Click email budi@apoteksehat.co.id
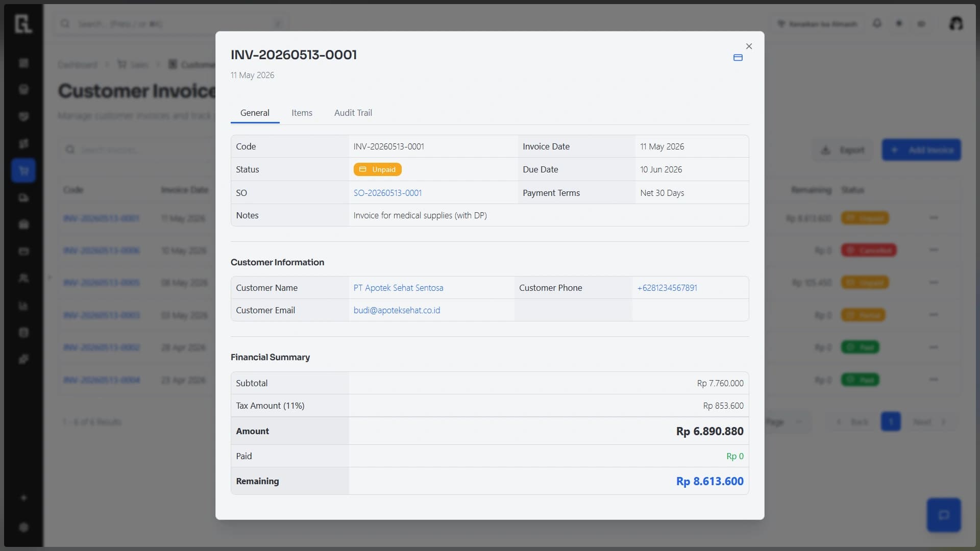Screen dimensions: 980x551 [397, 310]
